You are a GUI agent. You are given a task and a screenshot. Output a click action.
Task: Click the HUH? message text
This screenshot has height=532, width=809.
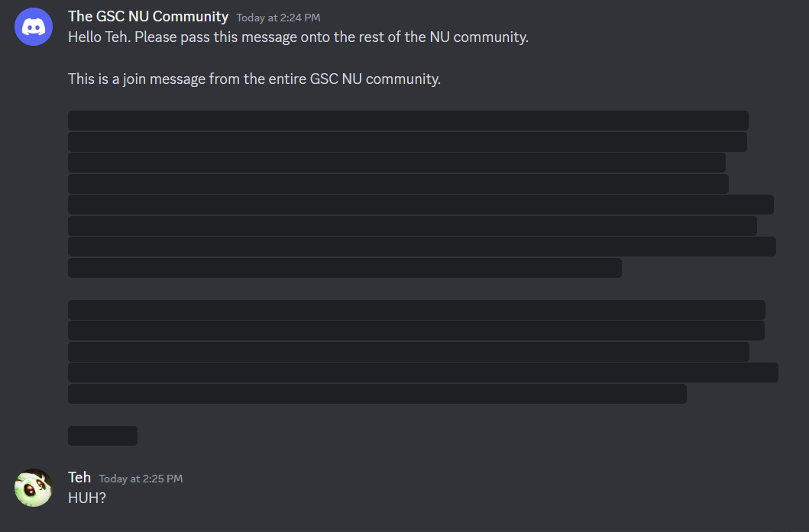coord(86,497)
